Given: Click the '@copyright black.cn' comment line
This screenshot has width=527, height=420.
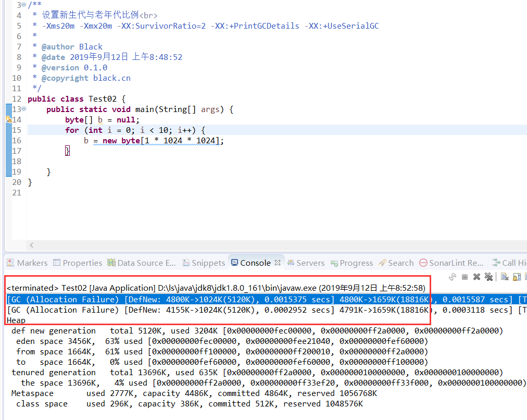Looking at the screenshot, I should tap(86, 78).
